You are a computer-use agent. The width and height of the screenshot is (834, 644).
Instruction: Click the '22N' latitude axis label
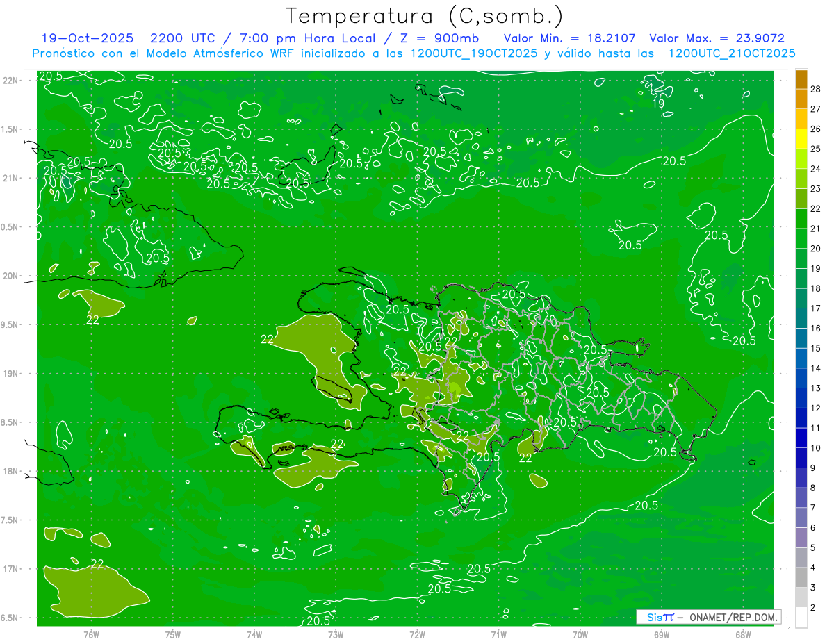10,81
